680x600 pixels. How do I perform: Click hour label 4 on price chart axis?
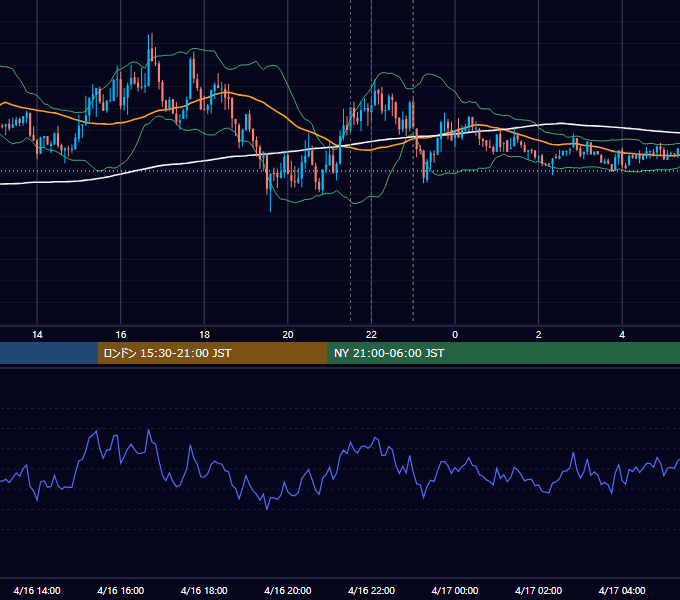622,335
